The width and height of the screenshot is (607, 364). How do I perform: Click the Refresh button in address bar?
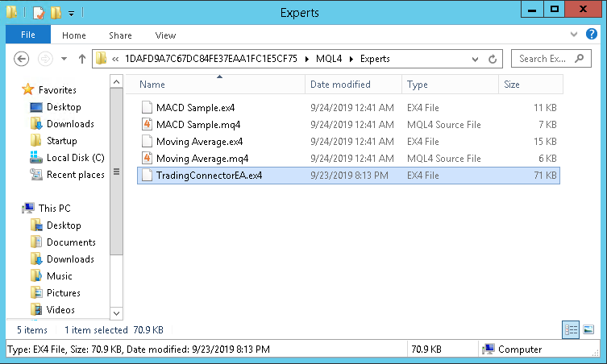(493, 59)
